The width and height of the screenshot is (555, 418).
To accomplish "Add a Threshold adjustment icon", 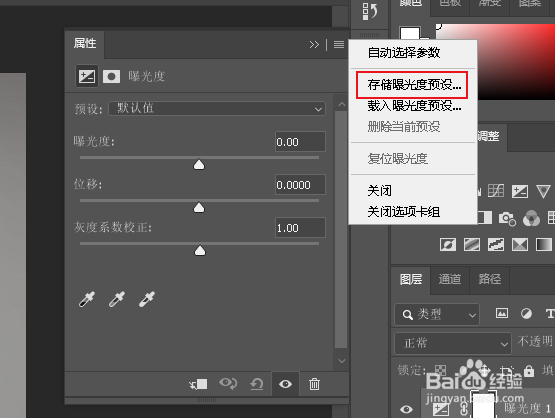I will point(496,245).
